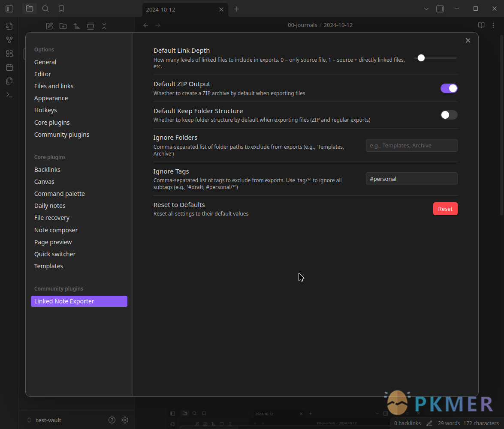The height and width of the screenshot is (429, 504).
Task: Collapse all folders icon
Action: coord(104,26)
